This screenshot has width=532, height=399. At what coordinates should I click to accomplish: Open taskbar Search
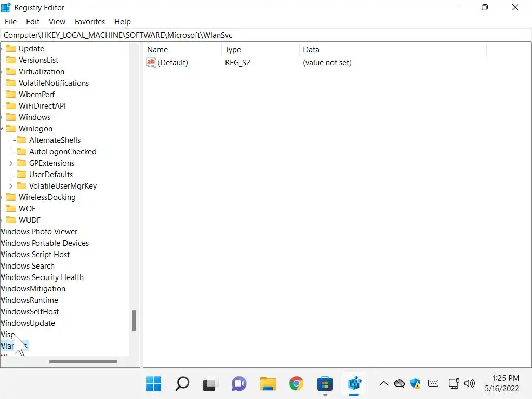pyautogui.click(x=182, y=384)
